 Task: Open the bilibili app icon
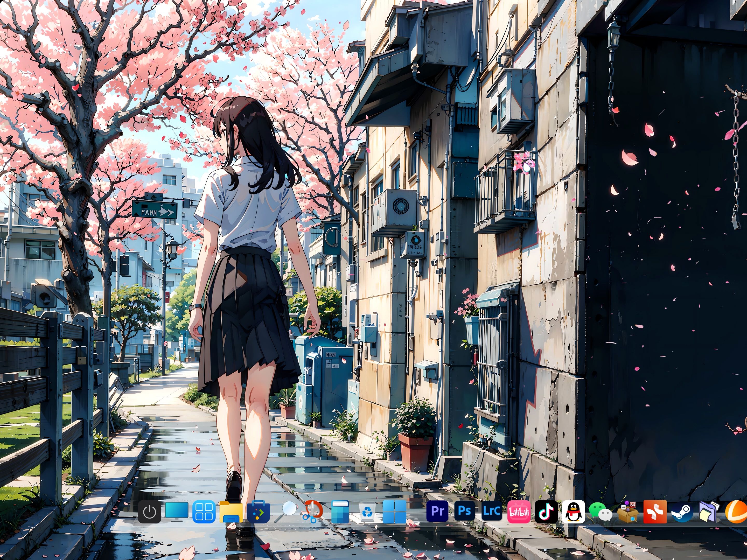519,512
